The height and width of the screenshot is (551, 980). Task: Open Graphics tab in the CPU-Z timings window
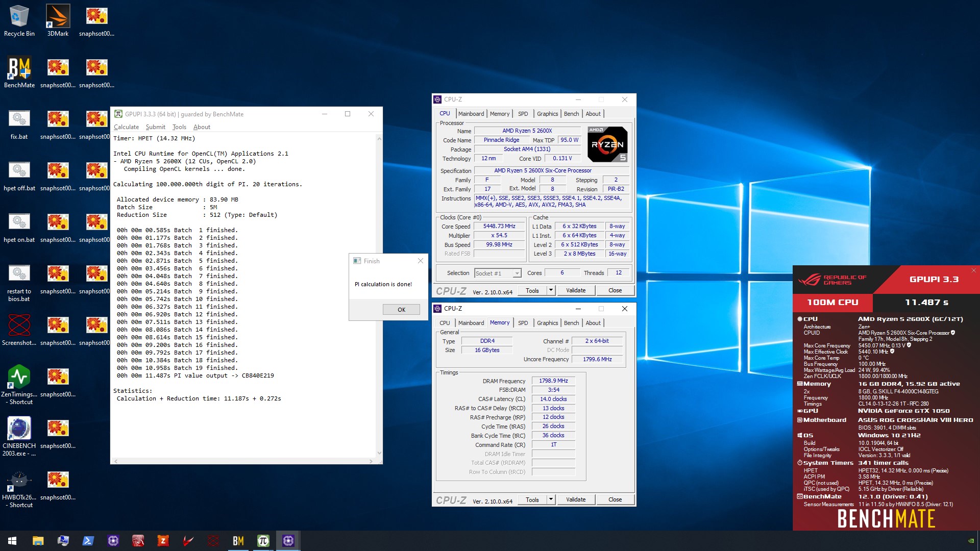coord(547,323)
